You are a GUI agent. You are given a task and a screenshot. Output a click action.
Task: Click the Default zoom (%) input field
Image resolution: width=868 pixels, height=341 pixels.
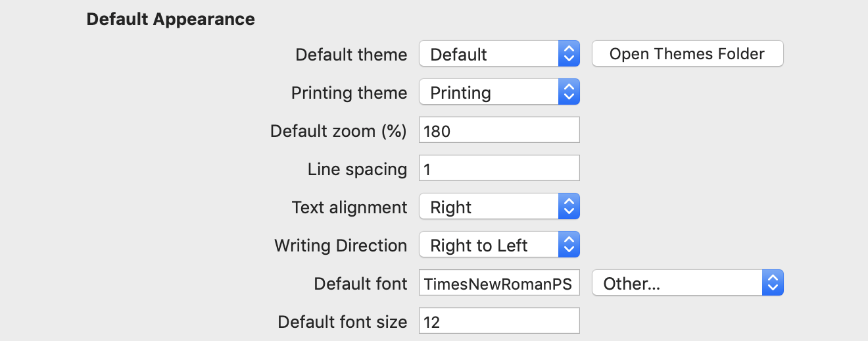point(499,130)
